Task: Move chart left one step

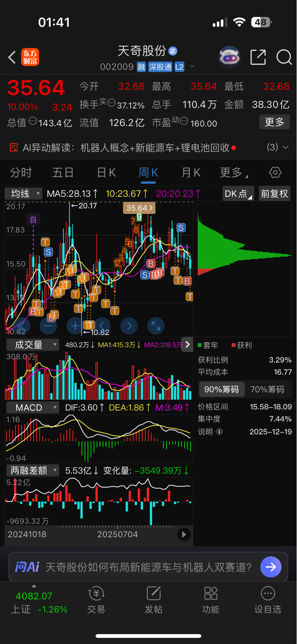Action: pyautogui.click(x=102, y=326)
